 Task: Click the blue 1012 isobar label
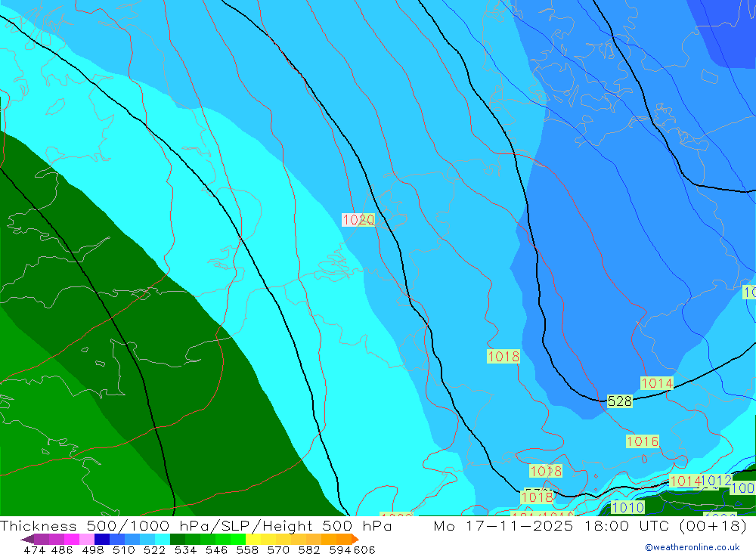[x=717, y=481]
